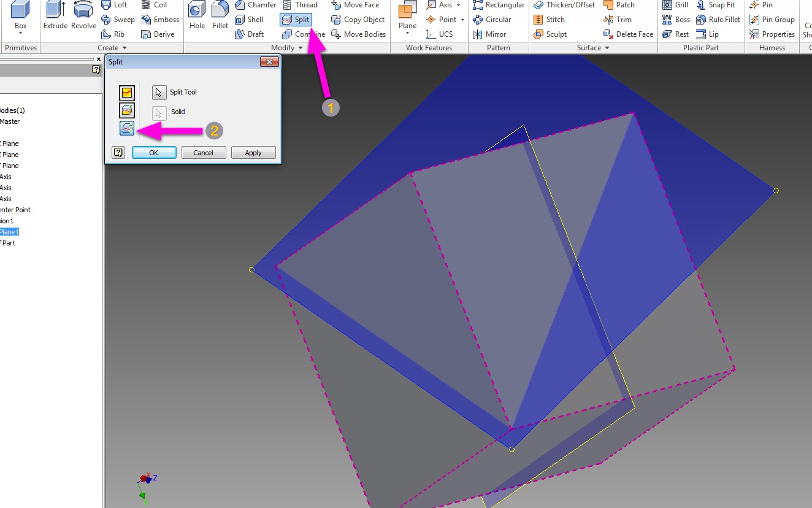
Task: Click the Split tool in Modify panel
Action: 296,20
